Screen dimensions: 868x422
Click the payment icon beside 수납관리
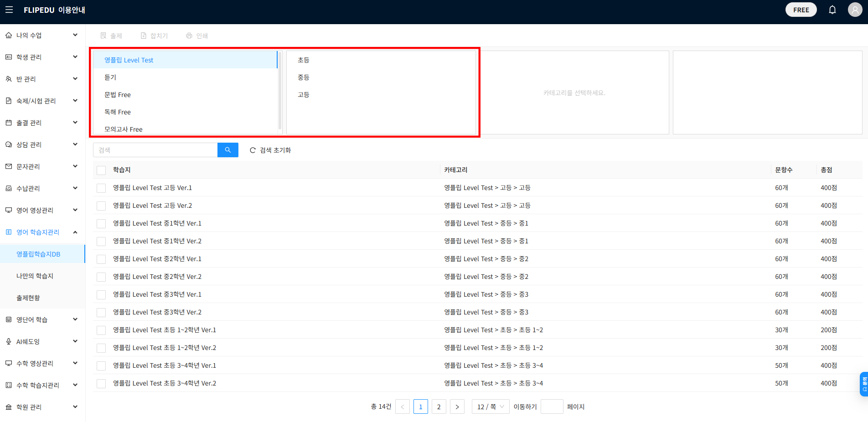(9, 188)
